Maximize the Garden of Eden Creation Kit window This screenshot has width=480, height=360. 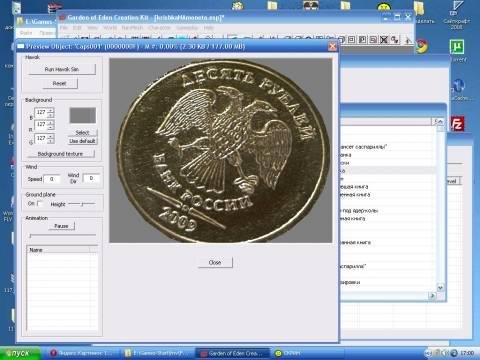point(397,17)
